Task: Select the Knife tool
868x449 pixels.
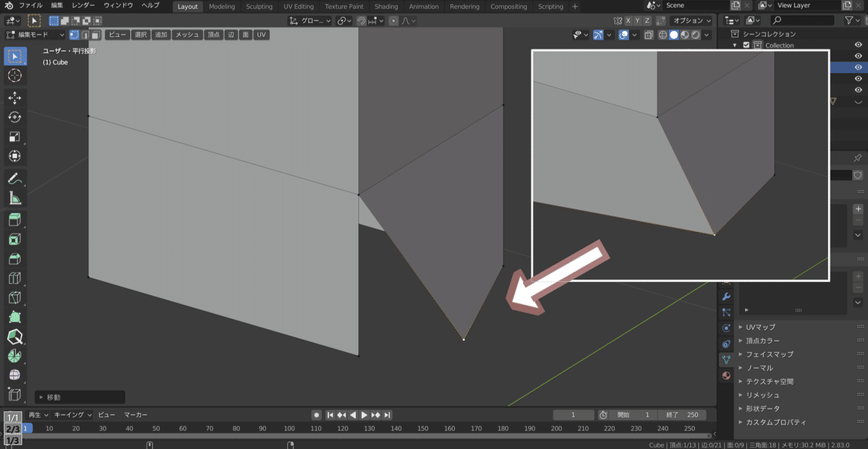Action: 15,297
